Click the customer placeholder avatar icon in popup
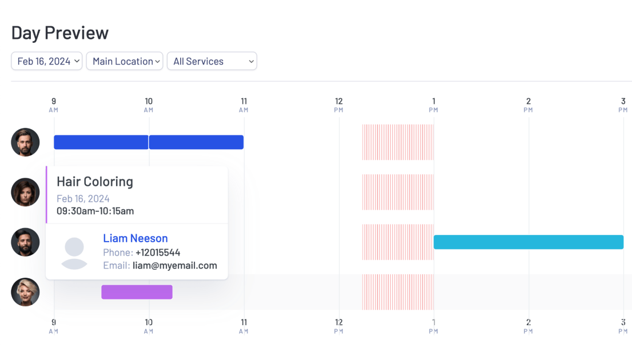The image size is (632, 364). pyautogui.click(x=74, y=253)
